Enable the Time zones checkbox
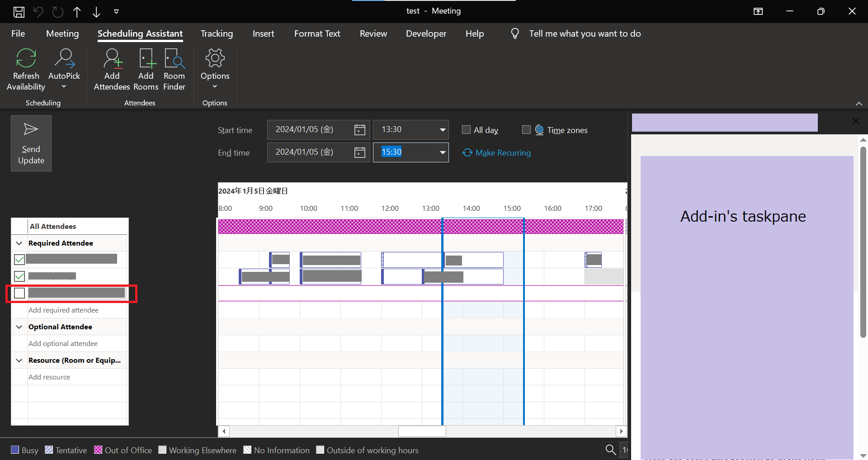The height and width of the screenshot is (460, 868). point(526,129)
